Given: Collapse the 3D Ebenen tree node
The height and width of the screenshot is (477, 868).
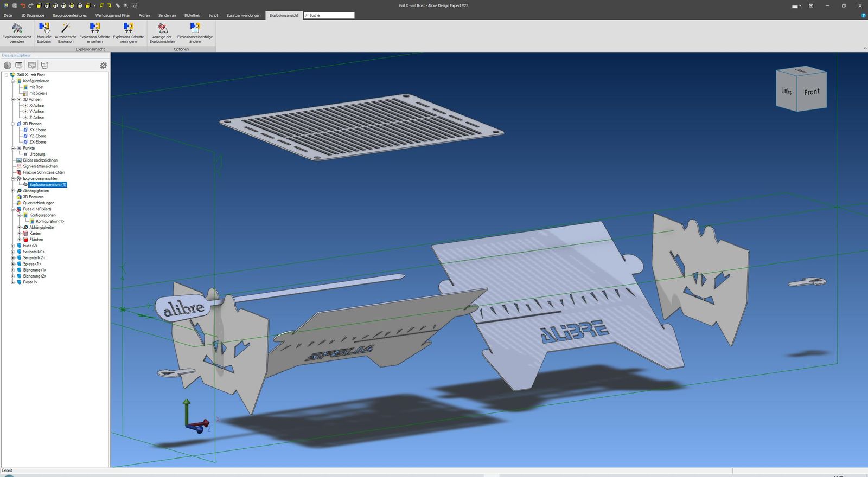Looking at the screenshot, I should click(13, 124).
